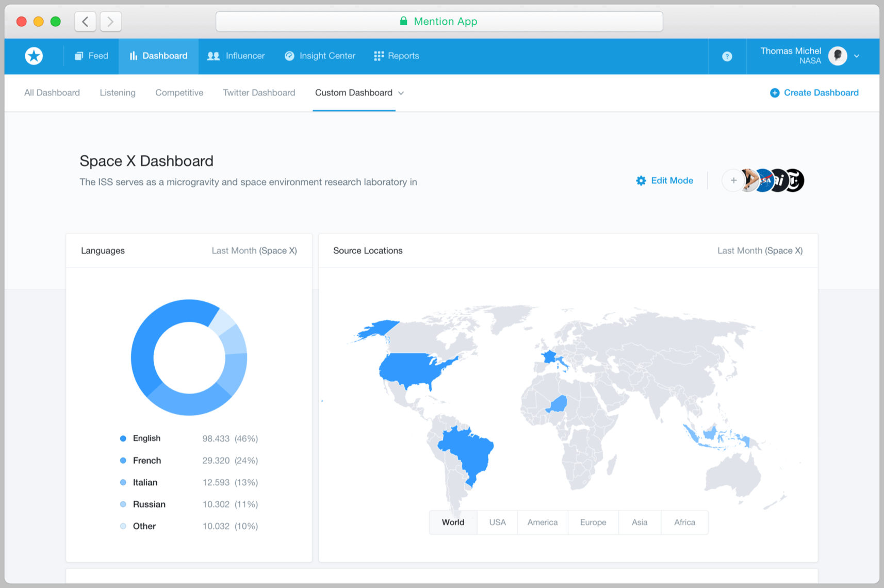Click the English value 98.433
Screen dimensions: 884x588
[216, 438]
